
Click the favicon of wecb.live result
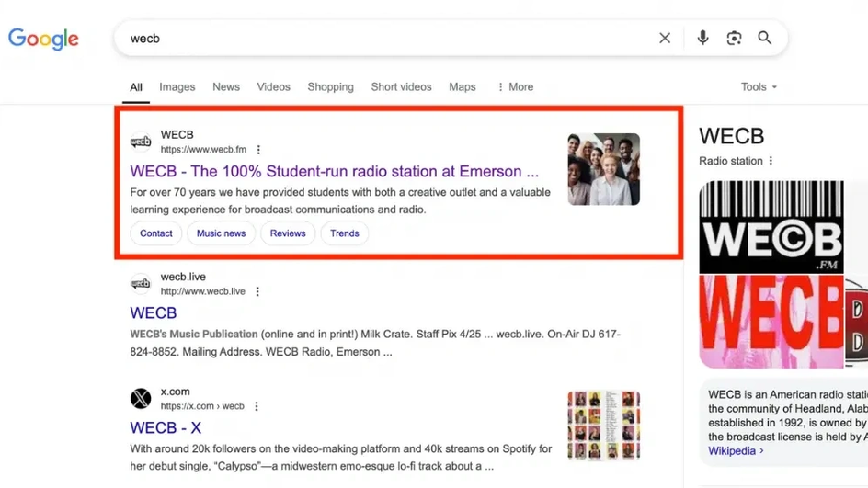coord(141,284)
